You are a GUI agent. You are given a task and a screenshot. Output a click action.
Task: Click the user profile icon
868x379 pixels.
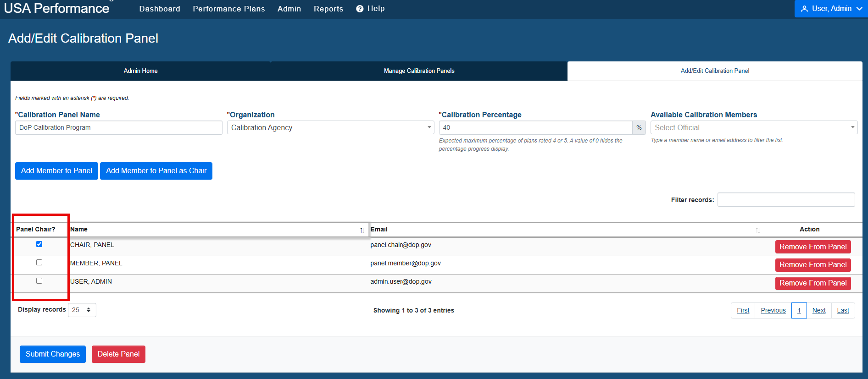pyautogui.click(x=804, y=9)
